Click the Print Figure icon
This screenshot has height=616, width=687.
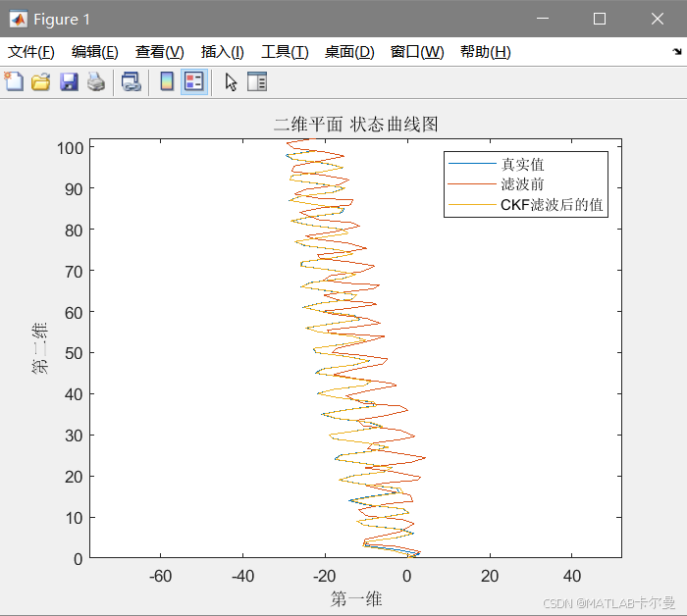click(96, 81)
